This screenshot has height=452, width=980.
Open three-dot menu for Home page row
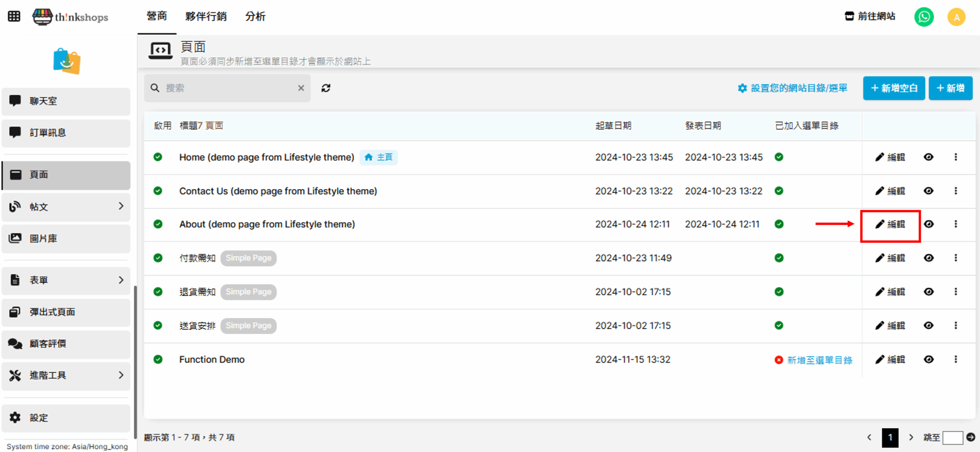point(955,157)
